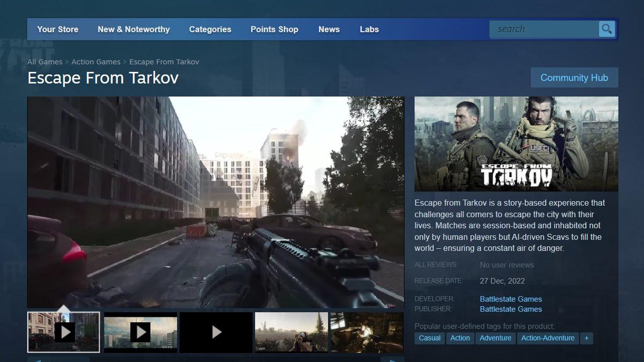Open the News section
This screenshot has width=644, height=362.
(329, 29)
